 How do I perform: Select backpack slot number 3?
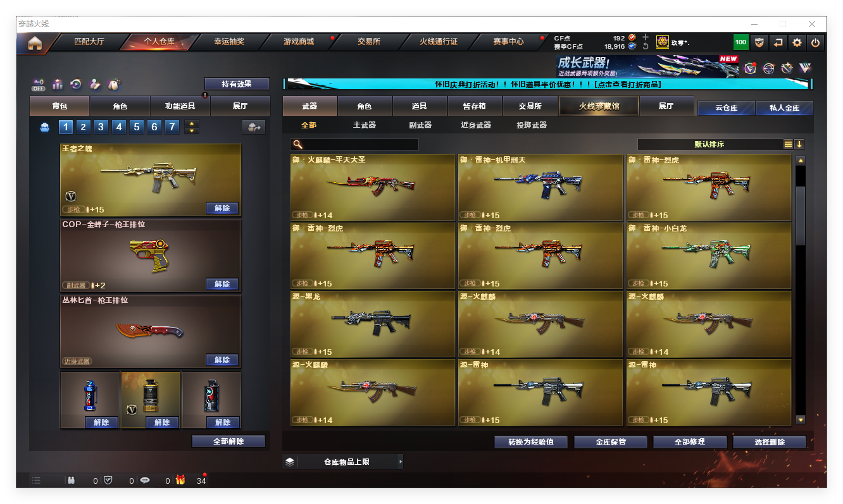coord(101,127)
